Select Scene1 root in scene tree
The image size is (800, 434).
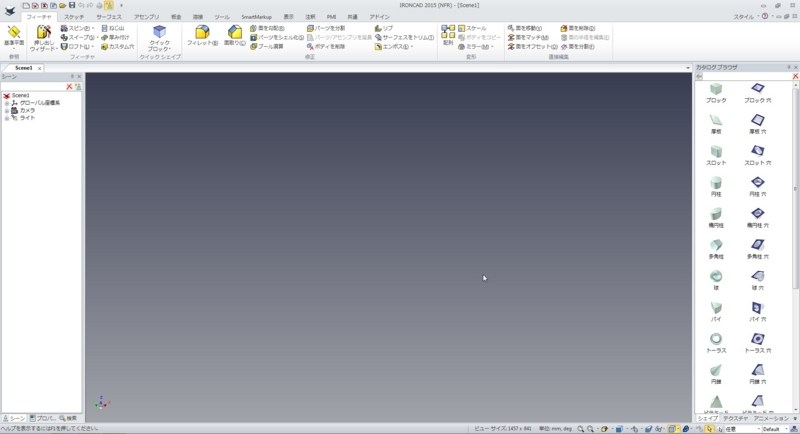[x=17, y=95]
